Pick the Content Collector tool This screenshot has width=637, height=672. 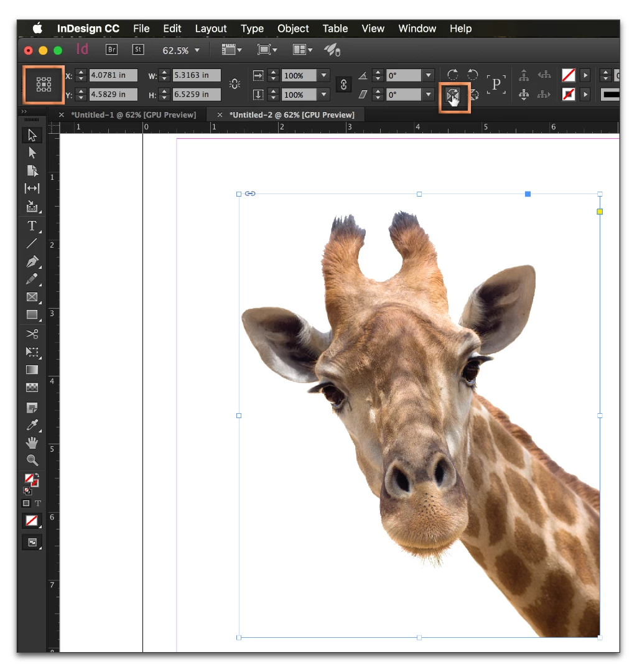coord(32,206)
